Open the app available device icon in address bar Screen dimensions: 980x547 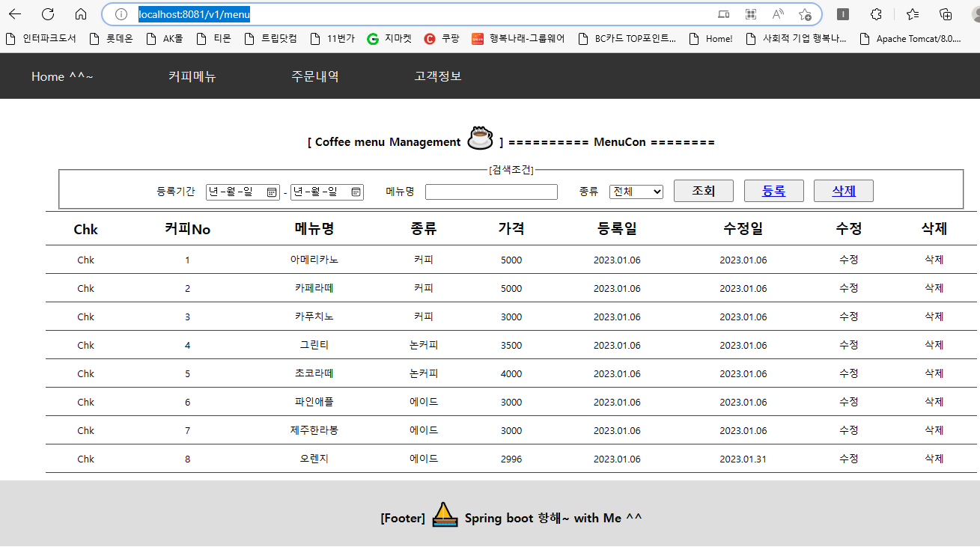(723, 14)
